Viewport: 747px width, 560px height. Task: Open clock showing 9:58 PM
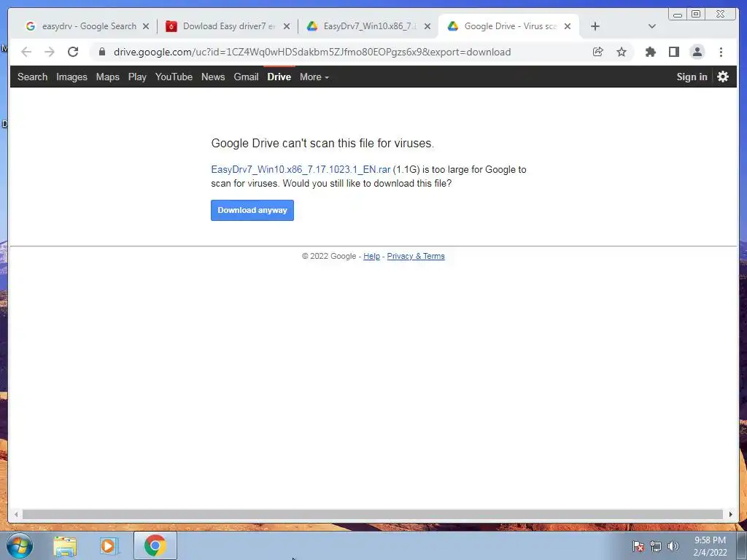[710, 546]
